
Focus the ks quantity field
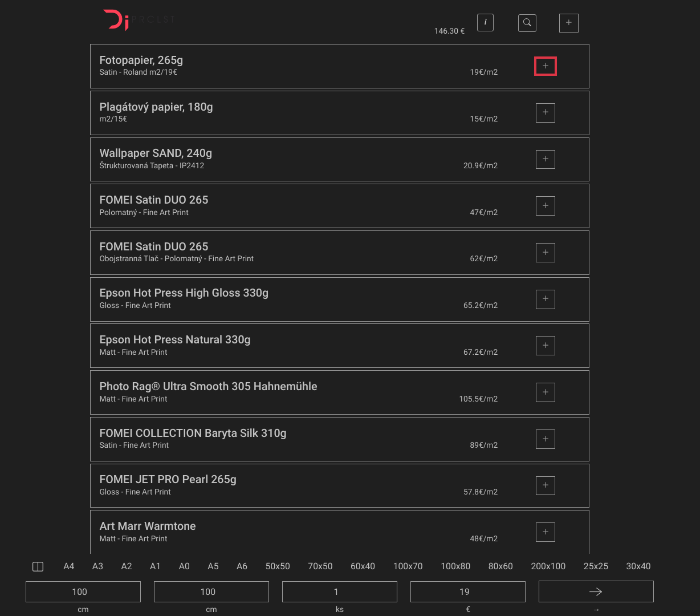tap(340, 591)
